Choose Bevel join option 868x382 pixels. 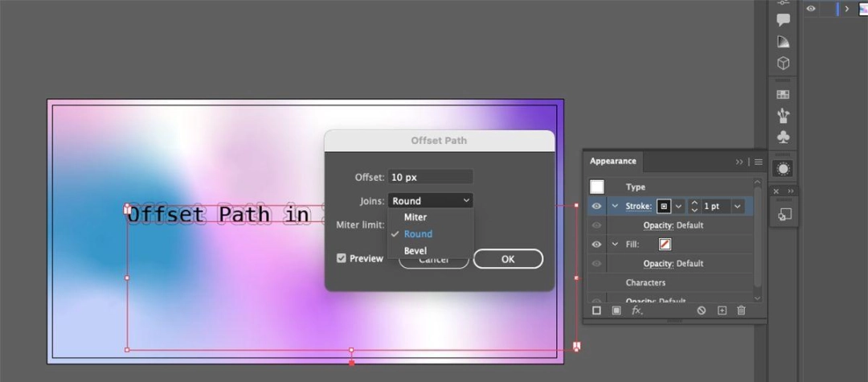(x=430, y=250)
